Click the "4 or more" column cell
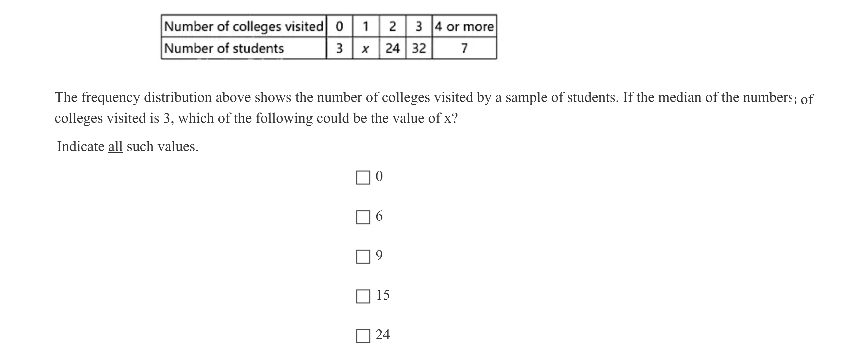The image size is (868, 363). point(464,26)
